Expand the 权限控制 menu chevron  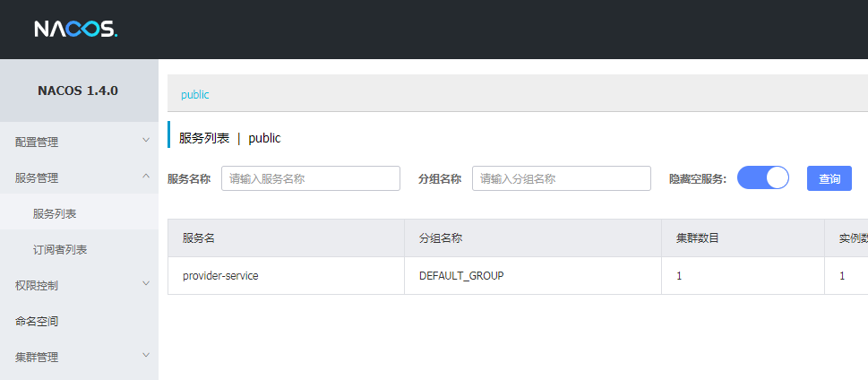[146, 283]
